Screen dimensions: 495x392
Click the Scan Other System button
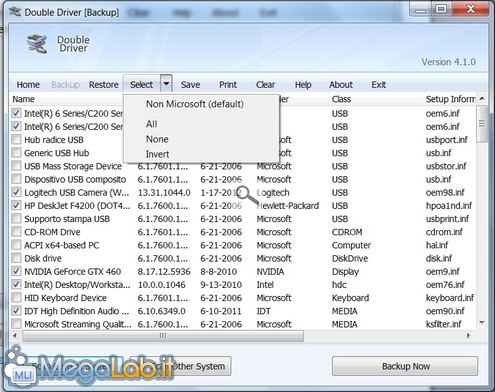tap(181, 366)
